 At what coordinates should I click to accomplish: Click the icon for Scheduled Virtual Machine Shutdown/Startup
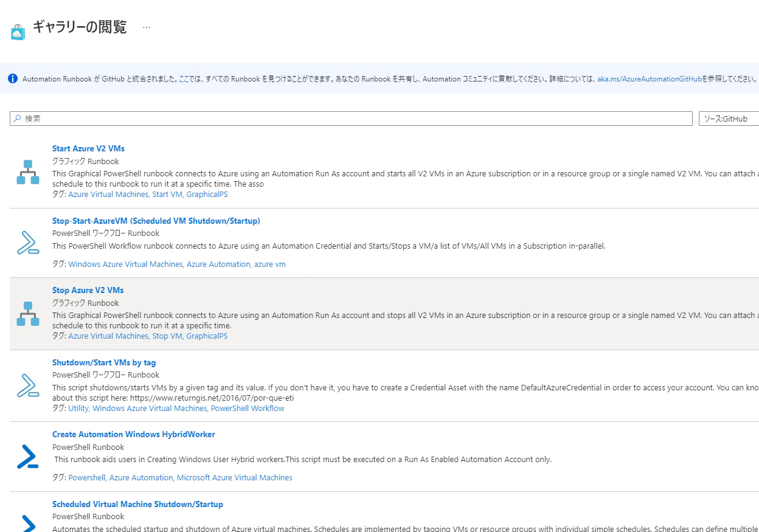[x=27, y=523]
